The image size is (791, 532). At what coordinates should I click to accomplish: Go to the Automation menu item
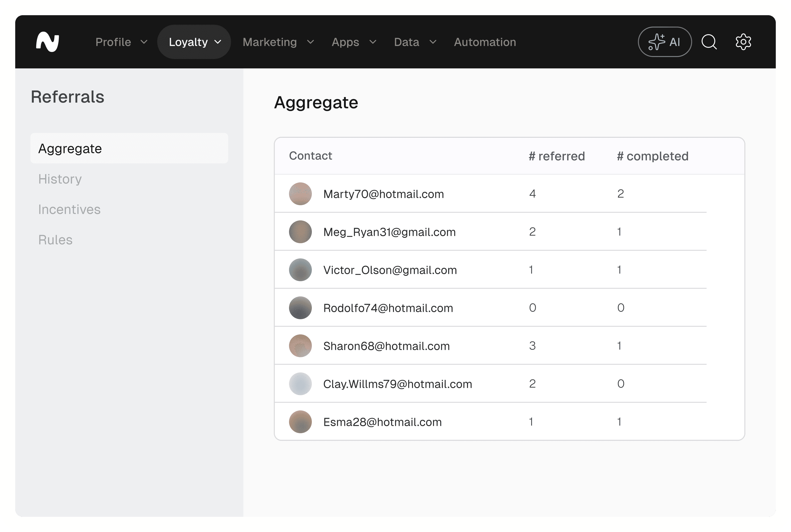[485, 42]
